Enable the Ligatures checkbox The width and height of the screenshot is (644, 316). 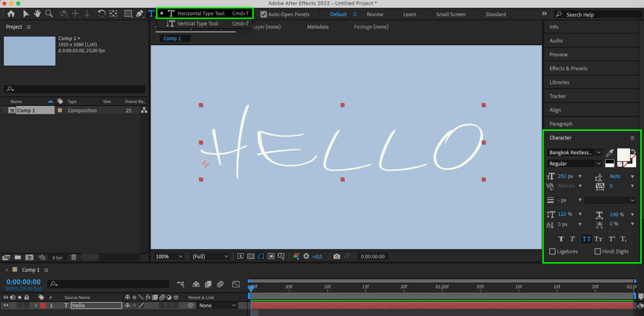[x=553, y=251]
